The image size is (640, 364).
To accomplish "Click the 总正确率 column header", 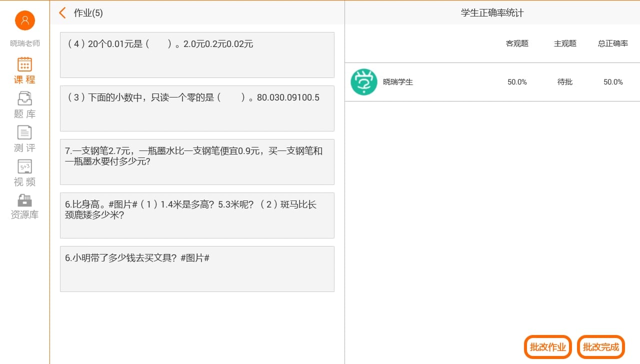I will (x=613, y=43).
